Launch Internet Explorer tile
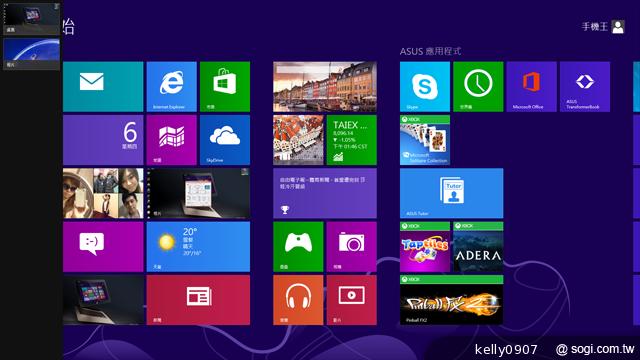The width and height of the screenshot is (640, 360). [x=171, y=87]
